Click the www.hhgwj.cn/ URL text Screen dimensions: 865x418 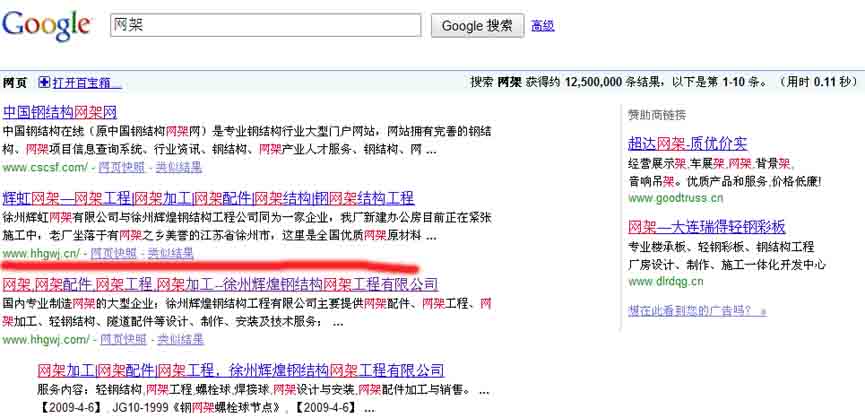tap(41, 253)
